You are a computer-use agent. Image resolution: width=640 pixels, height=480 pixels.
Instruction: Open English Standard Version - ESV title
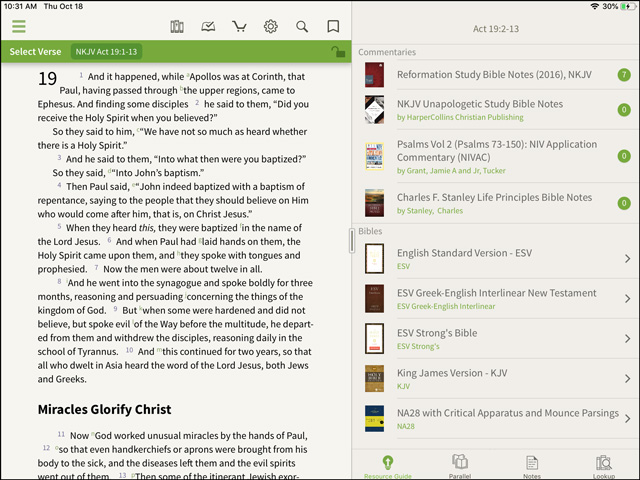pos(464,253)
